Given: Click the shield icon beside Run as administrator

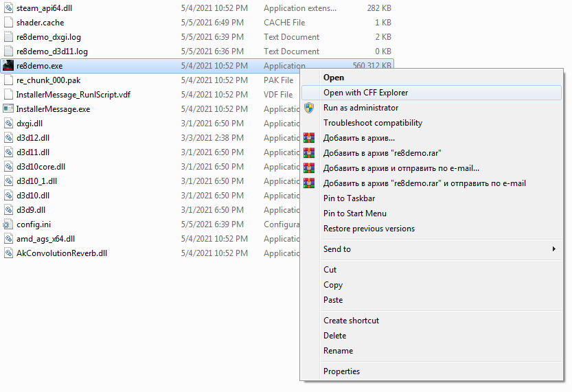Looking at the screenshot, I should pos(309,108).
